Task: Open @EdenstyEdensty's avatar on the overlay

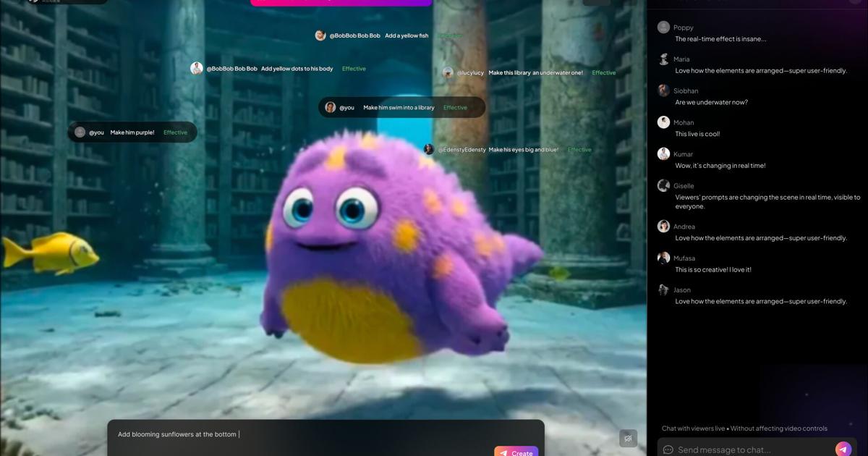Action: [429, 149]
